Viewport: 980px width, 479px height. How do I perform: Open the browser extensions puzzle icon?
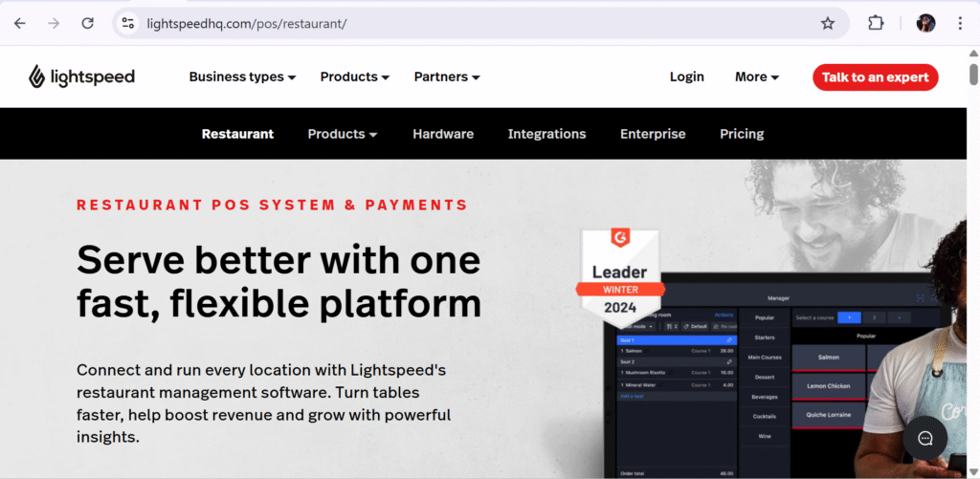coord(876,24)
